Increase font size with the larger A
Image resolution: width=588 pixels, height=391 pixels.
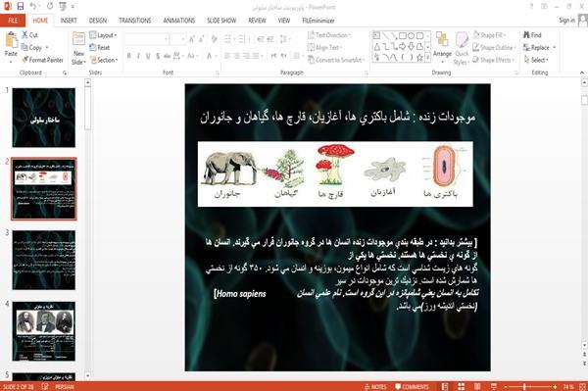pyautogui.click(x=192, y=39)
